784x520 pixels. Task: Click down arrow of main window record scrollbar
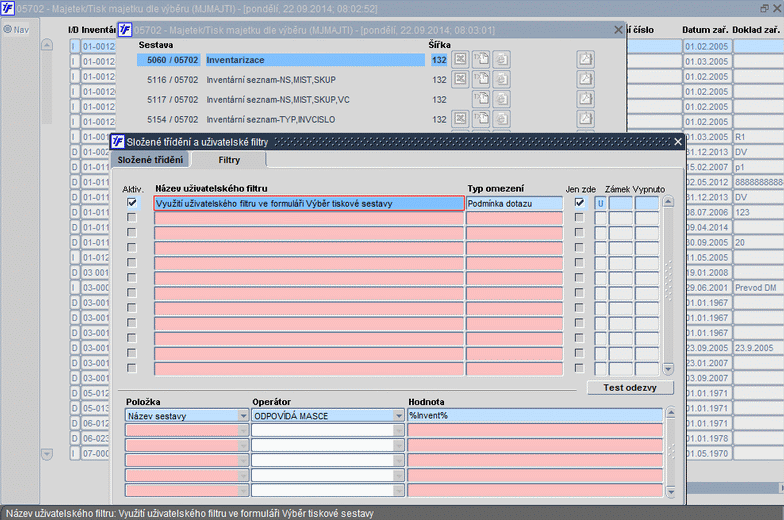tap(46, 454)
